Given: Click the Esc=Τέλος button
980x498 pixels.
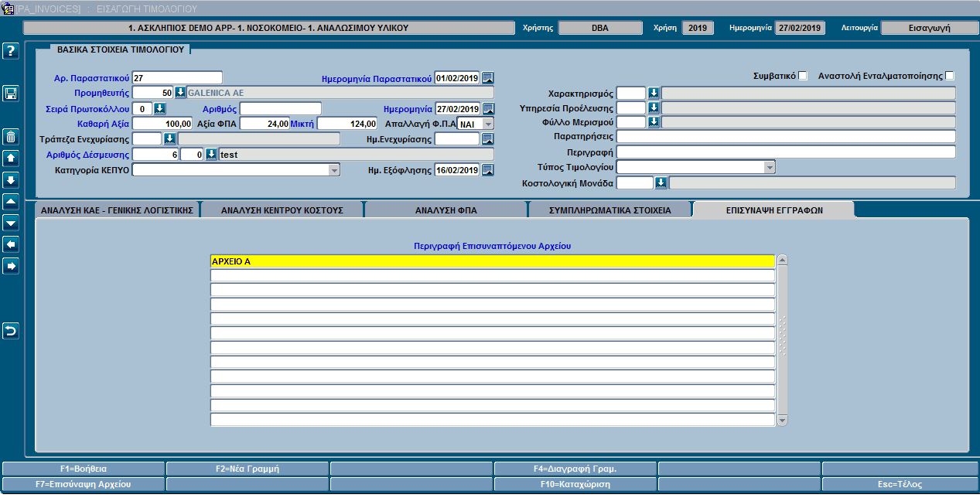Looking at the screenshot, I should click(x=900, y=484).
